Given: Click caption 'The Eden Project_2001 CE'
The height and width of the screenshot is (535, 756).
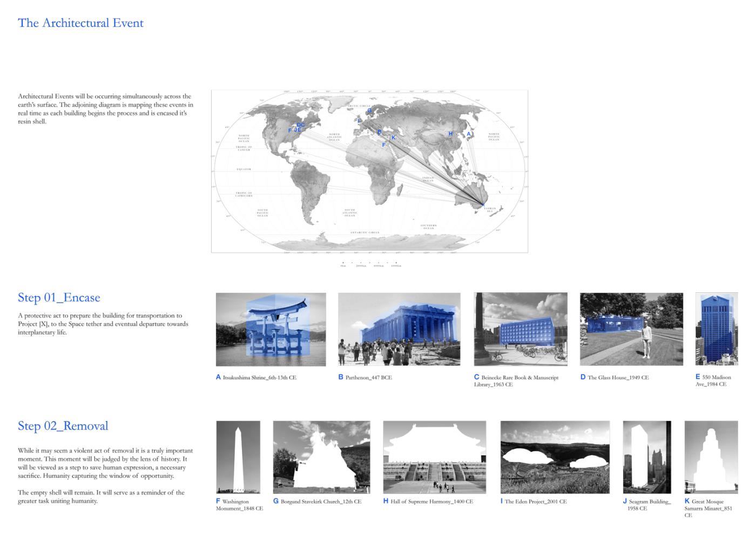Looking at the screenshot, I should (x=536, y=501).
